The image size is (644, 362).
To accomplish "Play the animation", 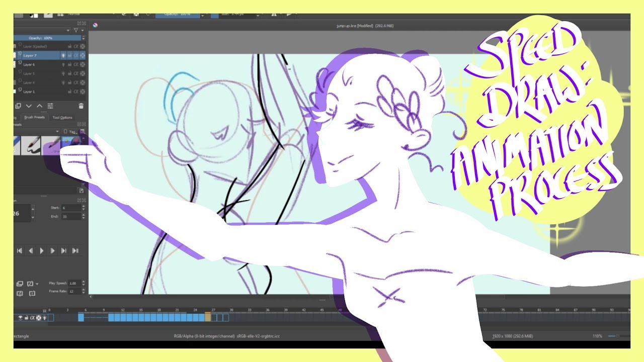I will [x=42, y=250].
